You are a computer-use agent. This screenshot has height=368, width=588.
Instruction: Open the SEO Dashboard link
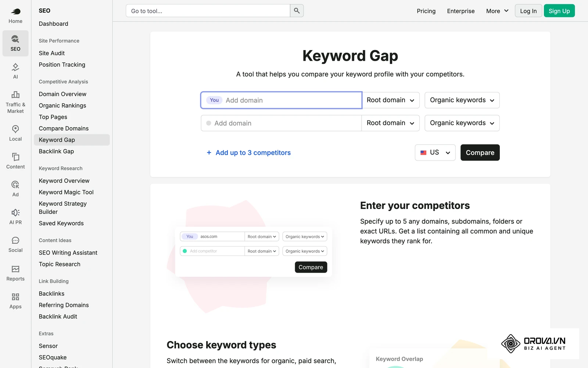click(x=54, y=24)
